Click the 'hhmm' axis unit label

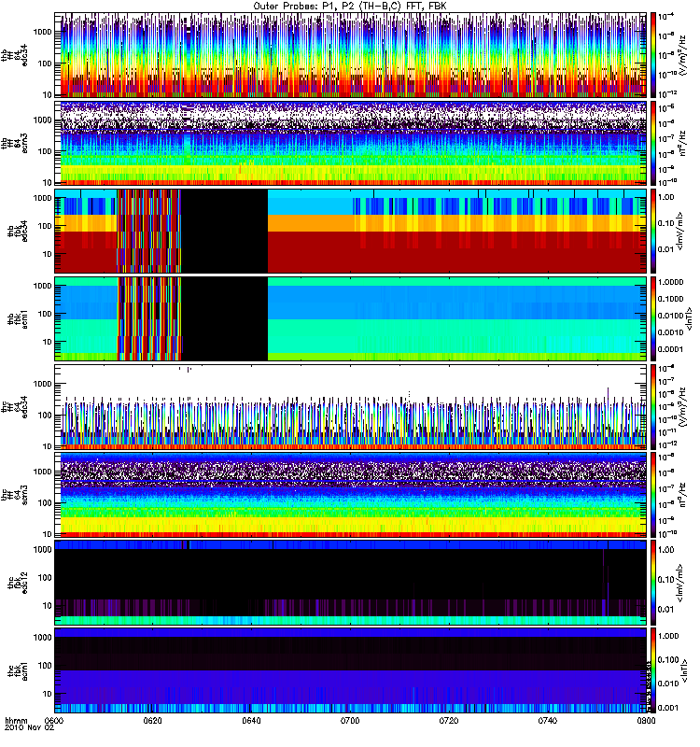point(16,721)
